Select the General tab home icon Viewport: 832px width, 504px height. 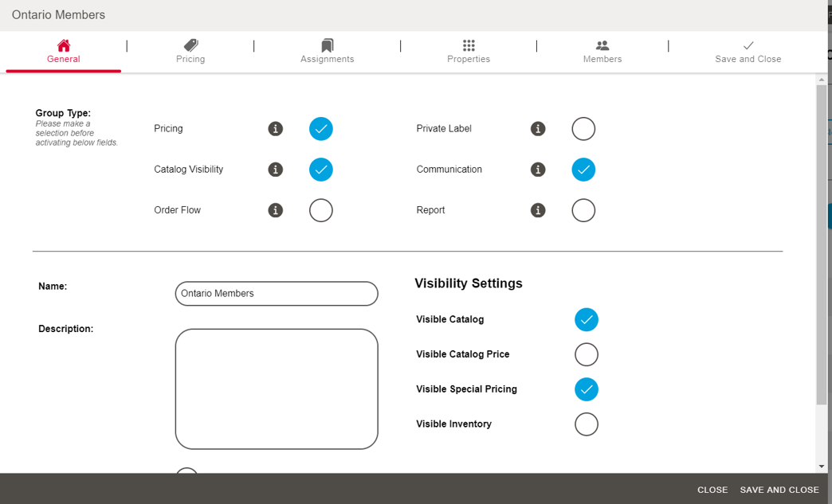click(63, 46)
